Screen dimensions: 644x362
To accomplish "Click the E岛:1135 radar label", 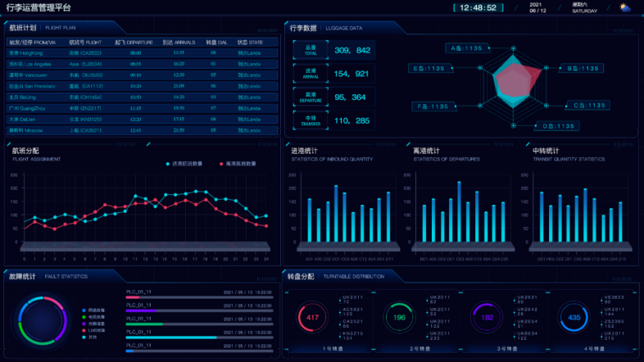I will click(x=430, y=68).
